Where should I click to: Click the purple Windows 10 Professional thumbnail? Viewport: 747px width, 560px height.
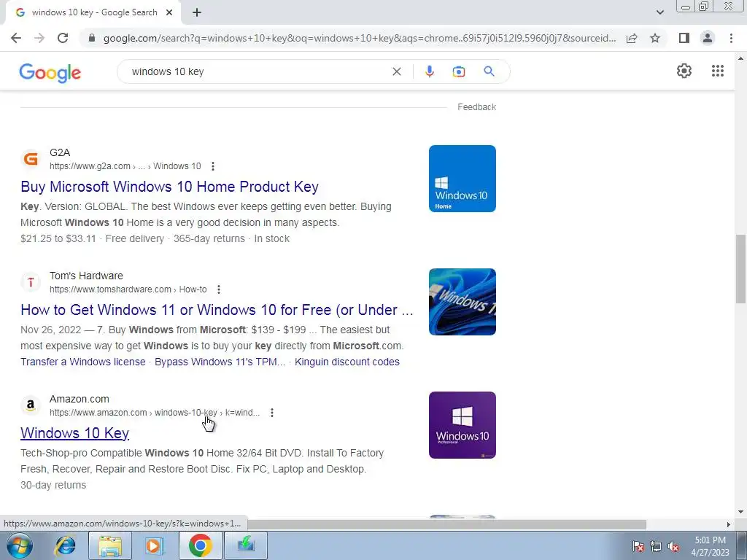tap(462, 425)
